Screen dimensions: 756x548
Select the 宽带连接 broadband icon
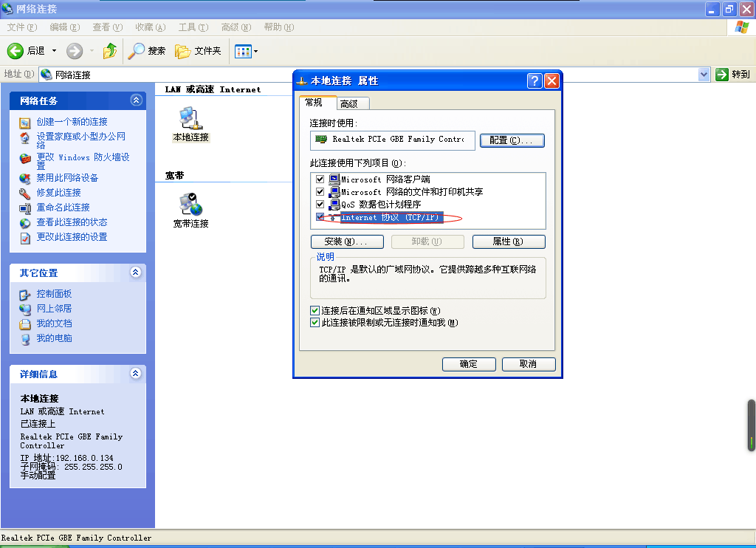pyautogui.click(x=191, y=204)
